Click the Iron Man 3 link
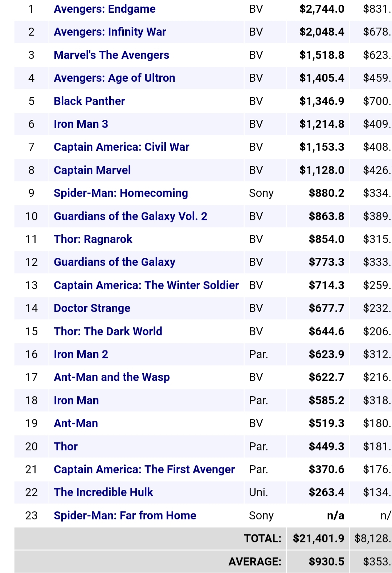392x573 pixels. pos(81,124)
